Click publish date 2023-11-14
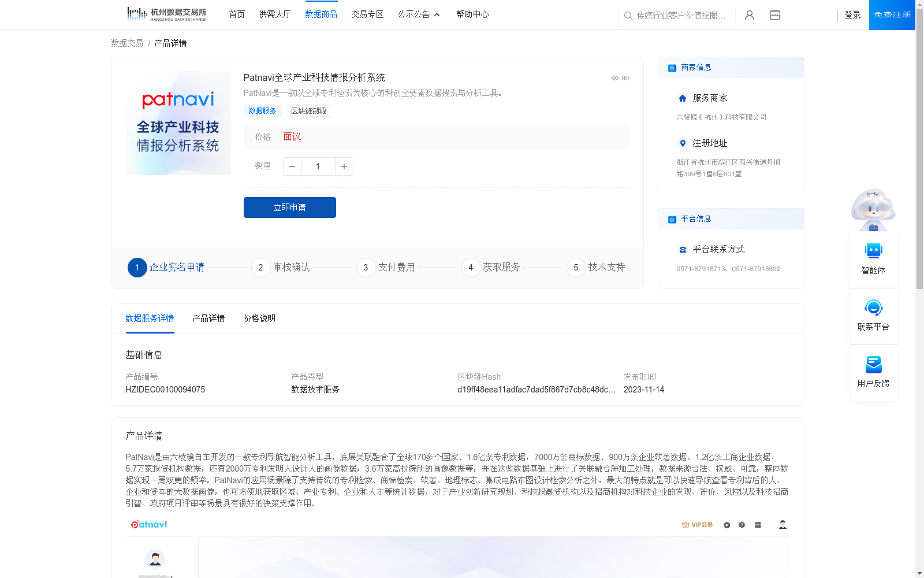Screen dimensions: 924x578 [x=644, y=390]
